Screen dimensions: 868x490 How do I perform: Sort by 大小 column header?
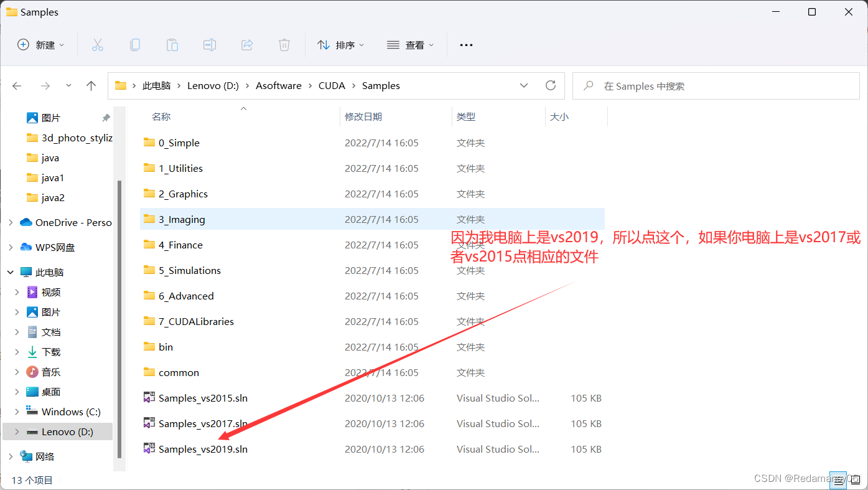[559, 116]
